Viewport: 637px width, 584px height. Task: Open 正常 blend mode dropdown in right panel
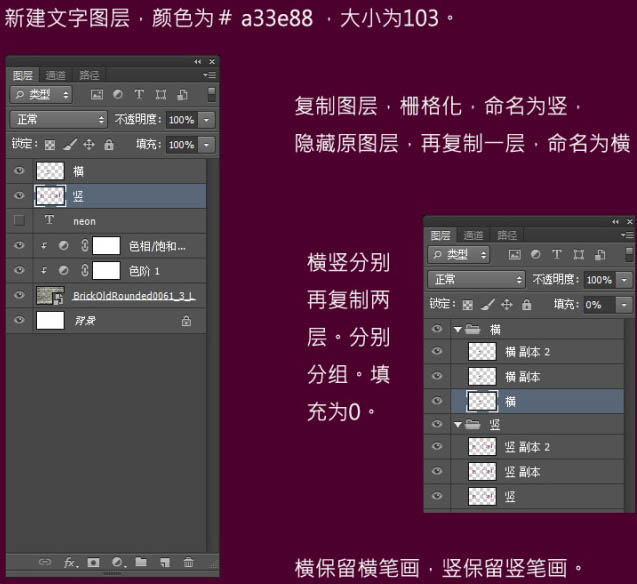[x=476, y=279]
